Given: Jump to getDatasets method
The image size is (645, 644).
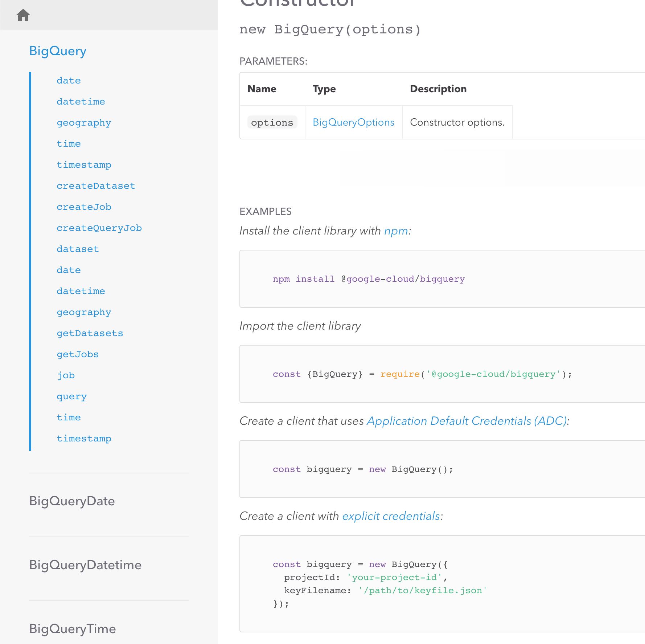Looking at the screenshot, I should point(90,333).
